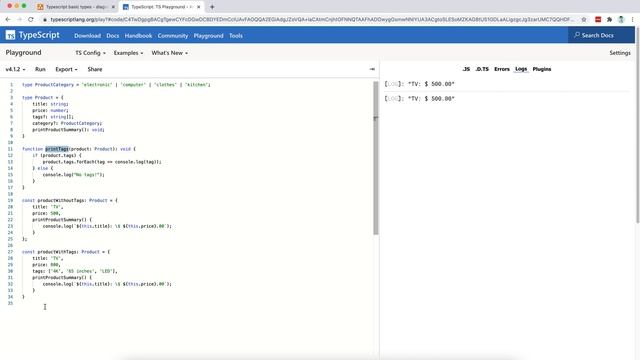Screen dimensions: 640x360
Task: Open the Community link
Action: coord(173,36)
